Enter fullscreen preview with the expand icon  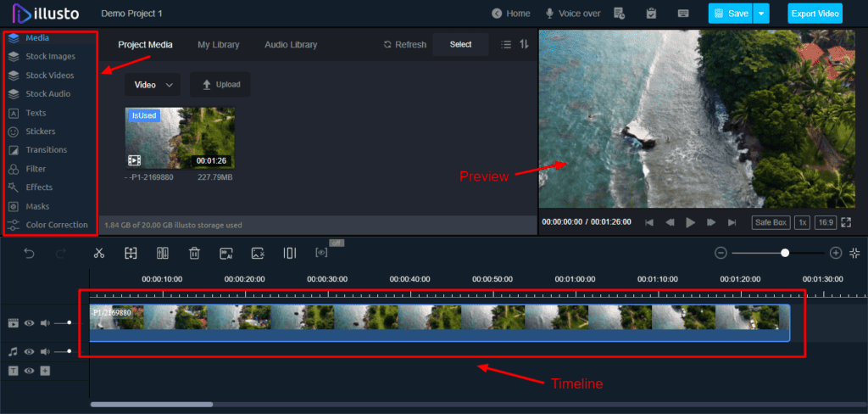846,222
